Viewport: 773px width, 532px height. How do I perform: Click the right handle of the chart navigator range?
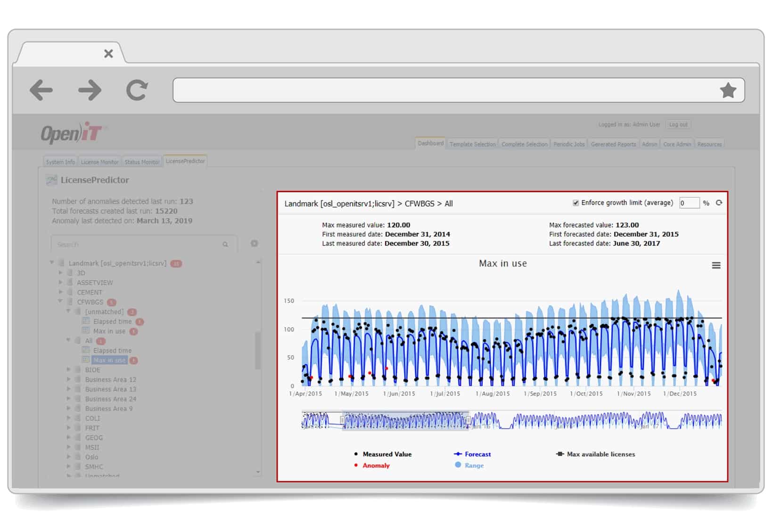coord(468,420)
